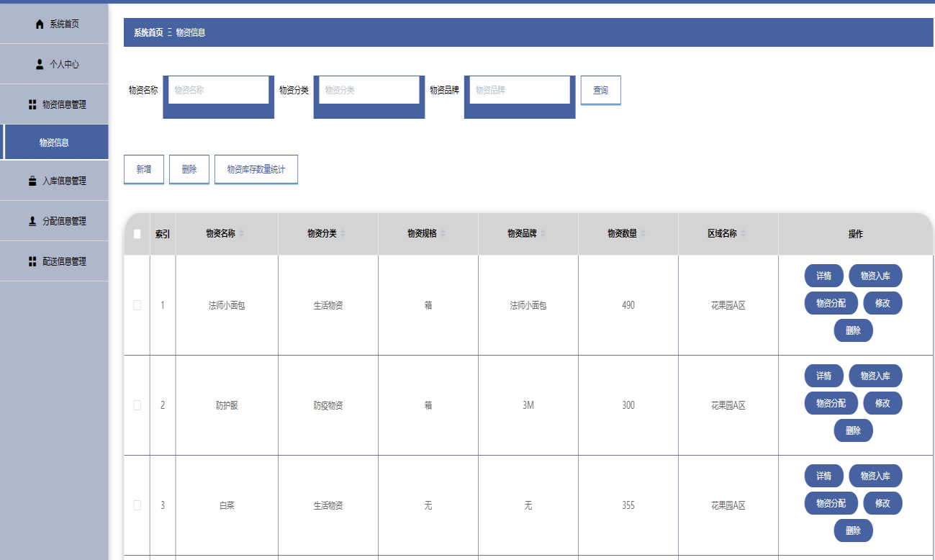Sort by 物资规格 column arrows
Image resolution: width=935 pixels, height=560 pixels.
(443, 234)
